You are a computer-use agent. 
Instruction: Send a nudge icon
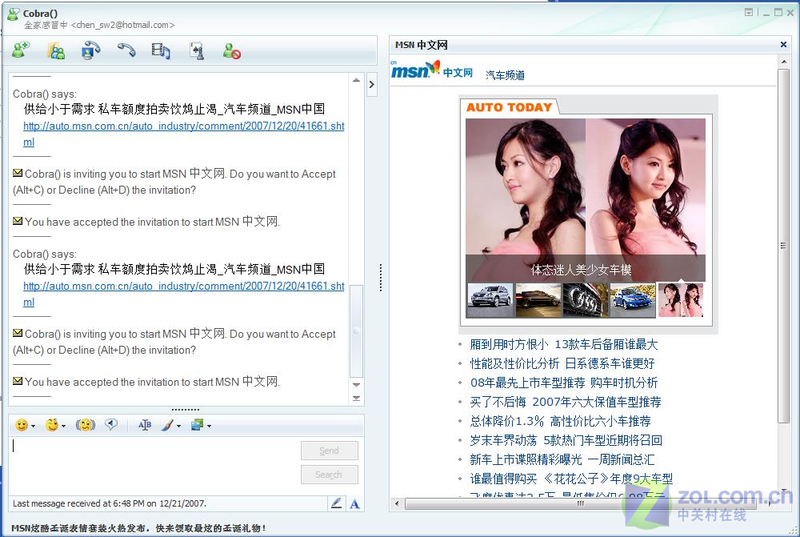tap(85, 425)
